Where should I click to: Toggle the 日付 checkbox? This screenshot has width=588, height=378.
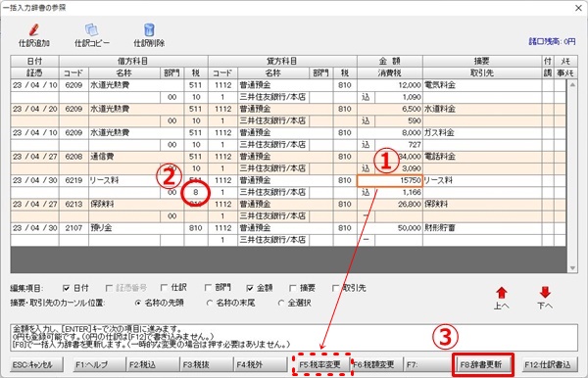click(66, 288)
